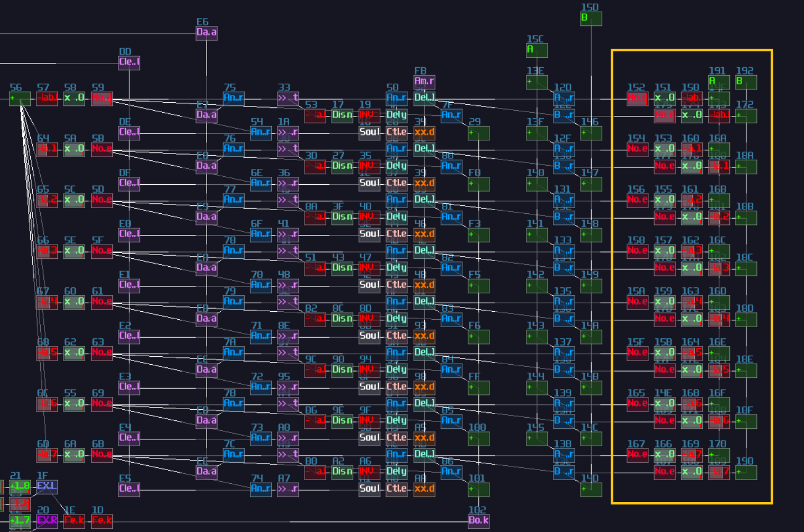Pick the An..r module numbered 75

pyautogui.click(x=234, y=98)
